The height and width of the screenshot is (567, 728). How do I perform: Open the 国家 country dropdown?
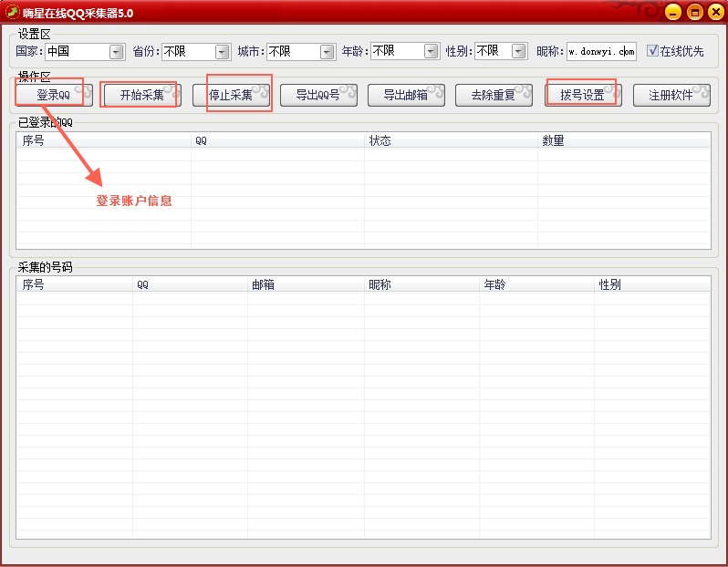(117, 52)
